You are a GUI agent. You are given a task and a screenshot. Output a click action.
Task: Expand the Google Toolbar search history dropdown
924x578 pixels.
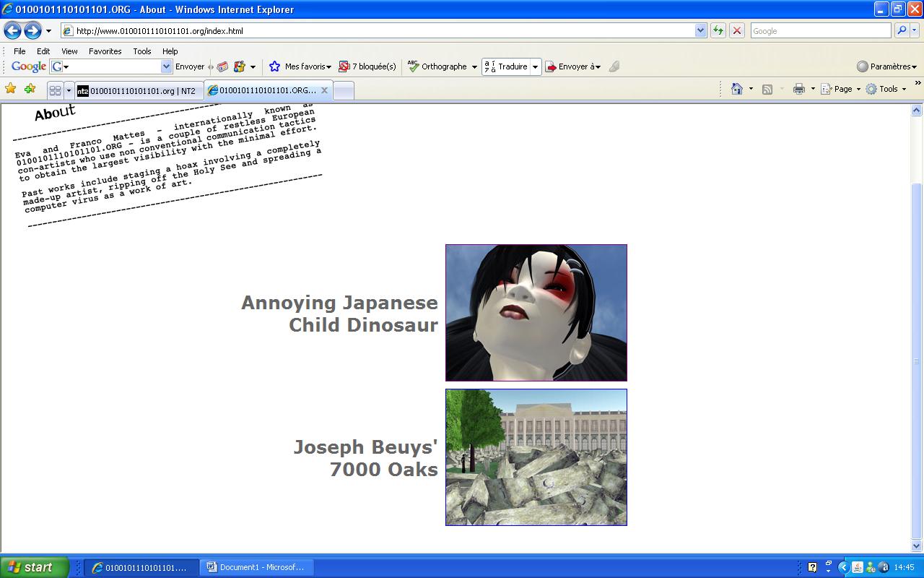167,66
